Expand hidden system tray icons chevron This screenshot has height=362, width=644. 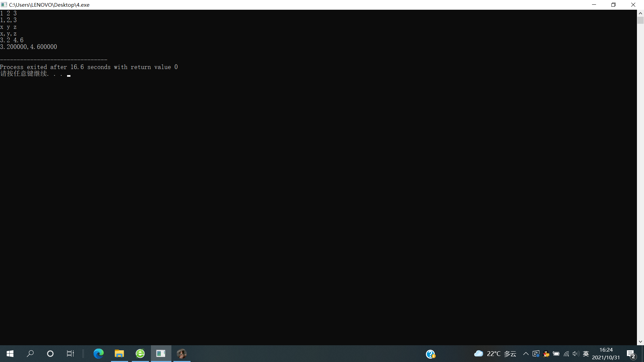tap(526, 354)
